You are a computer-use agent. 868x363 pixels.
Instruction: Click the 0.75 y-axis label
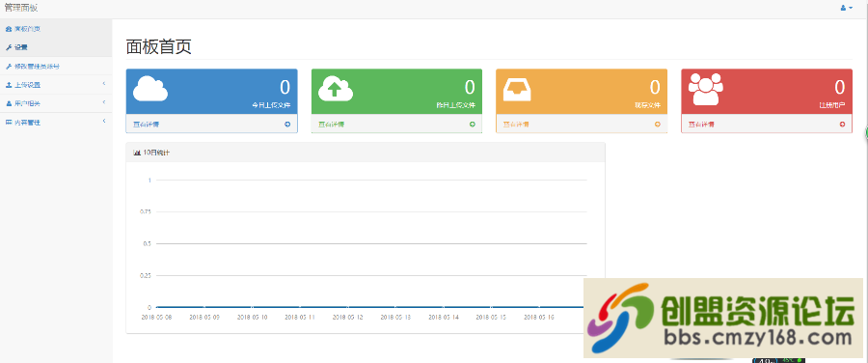(x=146, y=211)
